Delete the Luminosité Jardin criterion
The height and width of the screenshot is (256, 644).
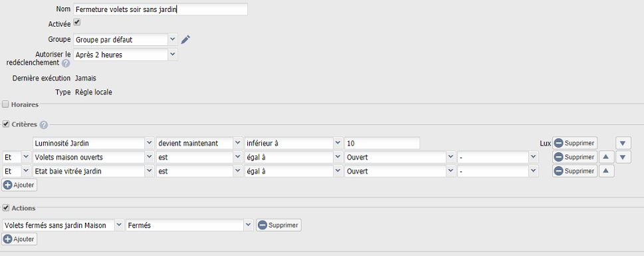click(575, 144)
